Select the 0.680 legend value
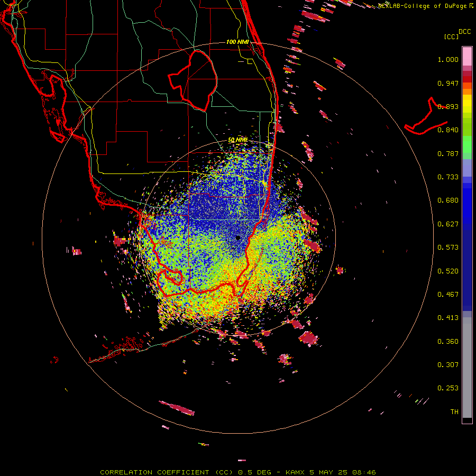 tap(448, 200)
